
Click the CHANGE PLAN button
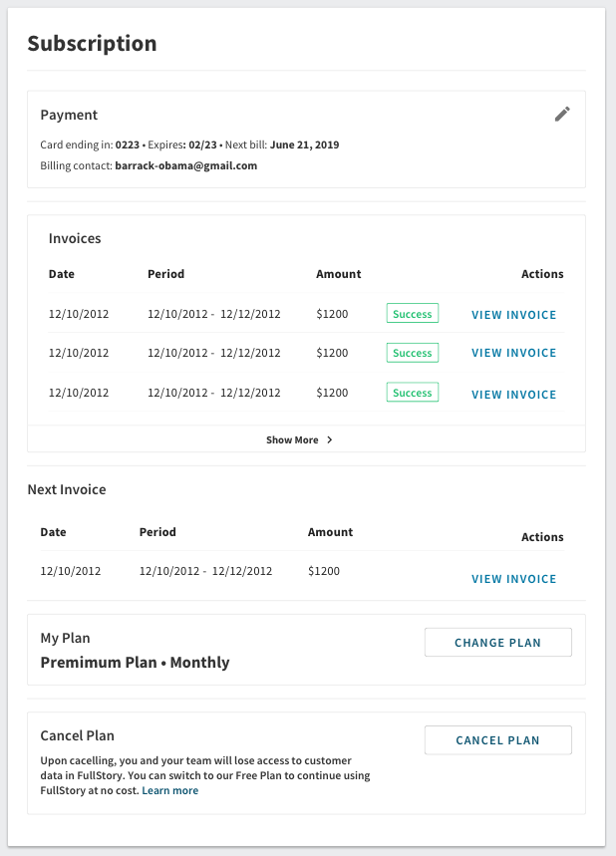(x=497, y=642)
